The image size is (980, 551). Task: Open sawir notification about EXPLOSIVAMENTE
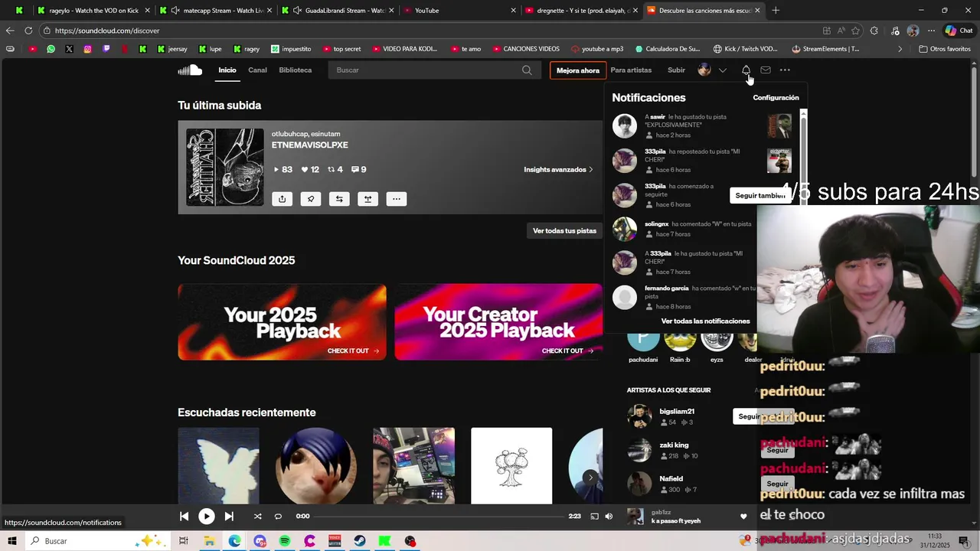tap(703, 126)
